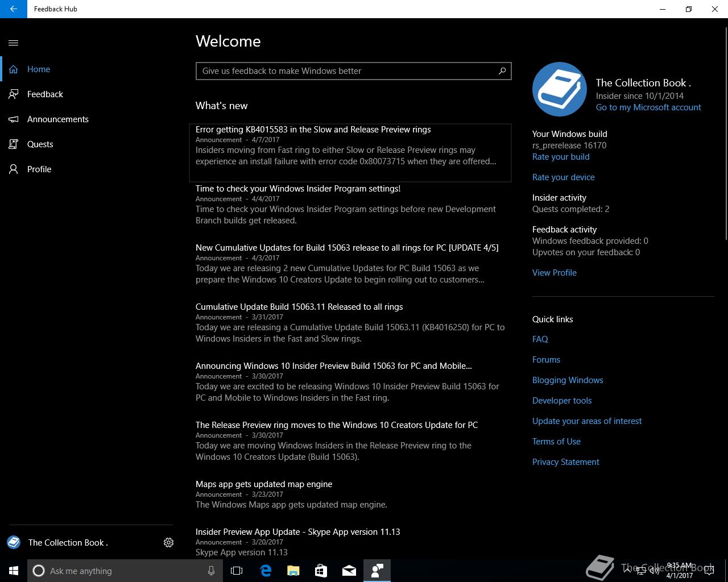Open Time to check Insider settings announcement
Viewport: 728px width, 582px height.
coord(350,205)
